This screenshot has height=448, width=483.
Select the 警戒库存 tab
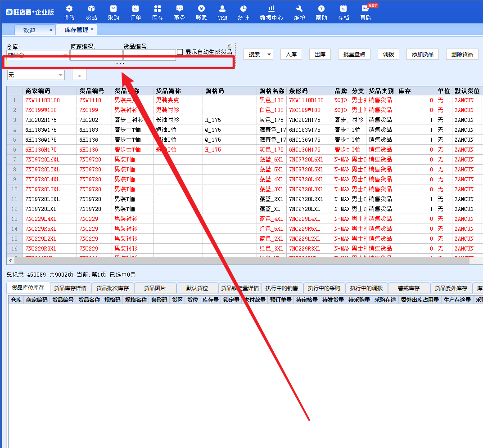[x=409, y=288]
